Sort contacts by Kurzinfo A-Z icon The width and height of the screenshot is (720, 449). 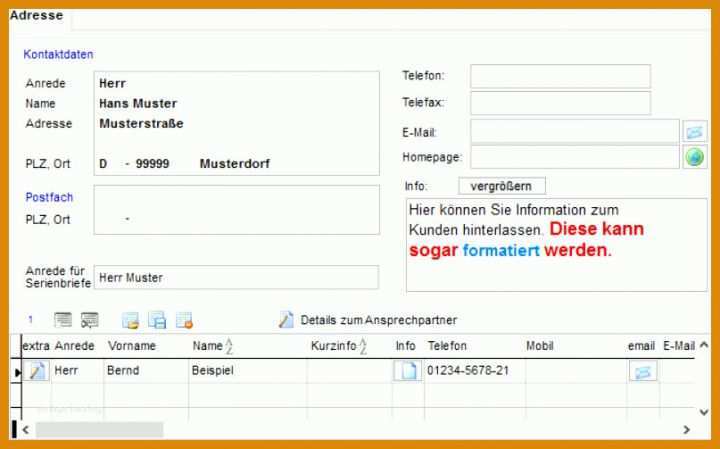coord(363,346)
